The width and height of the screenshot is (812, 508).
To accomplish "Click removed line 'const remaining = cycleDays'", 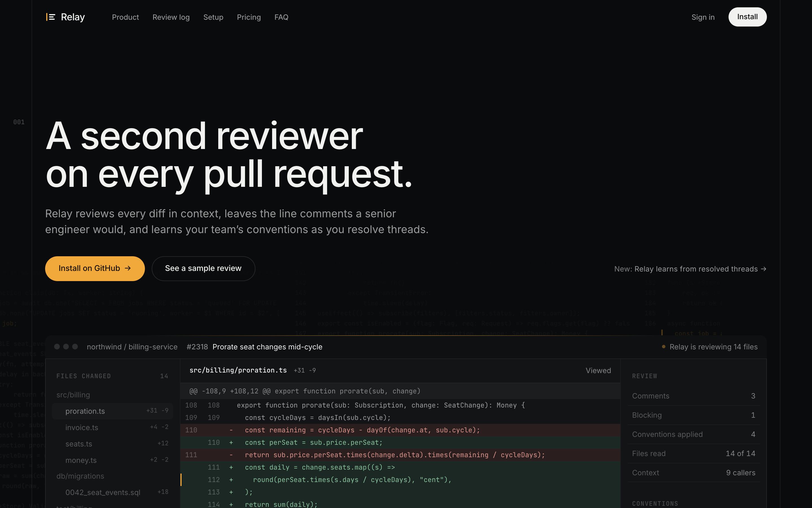I will click(400, 430).
